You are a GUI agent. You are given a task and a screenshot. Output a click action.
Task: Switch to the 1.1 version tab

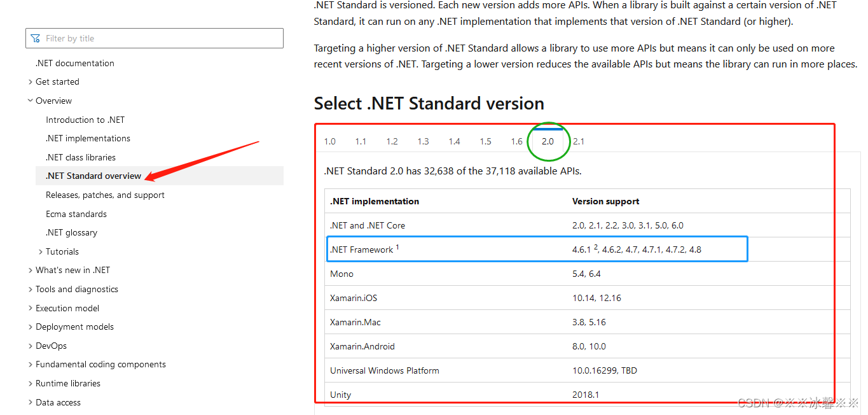click(x=361, y=141)
